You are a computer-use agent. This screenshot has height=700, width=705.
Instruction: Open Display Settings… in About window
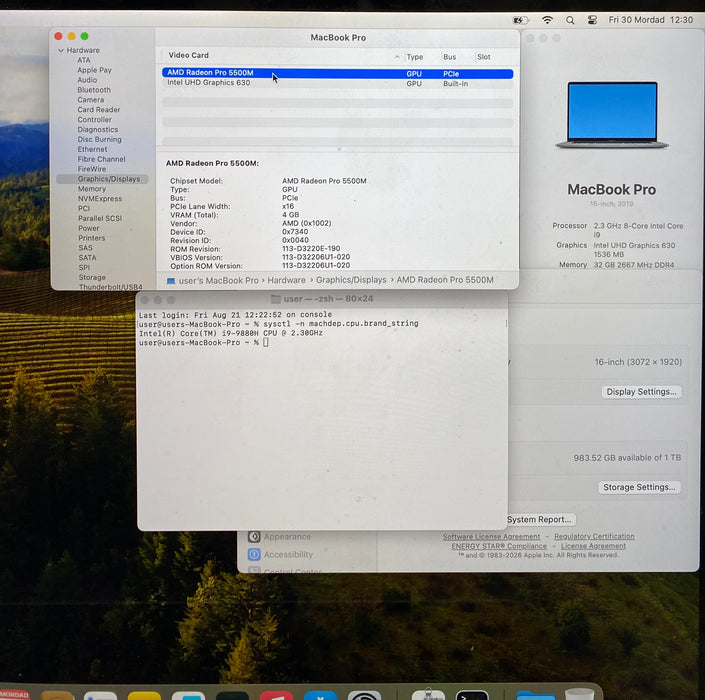(x=641, y=392)
